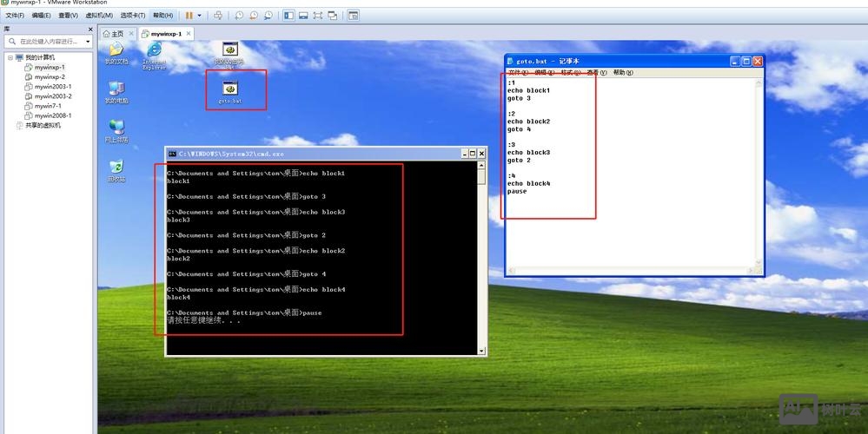This screenshot has width=868, height=434.
Task: Open the power options dropdown arrow beside pause
Action: [x=199, y=16]
